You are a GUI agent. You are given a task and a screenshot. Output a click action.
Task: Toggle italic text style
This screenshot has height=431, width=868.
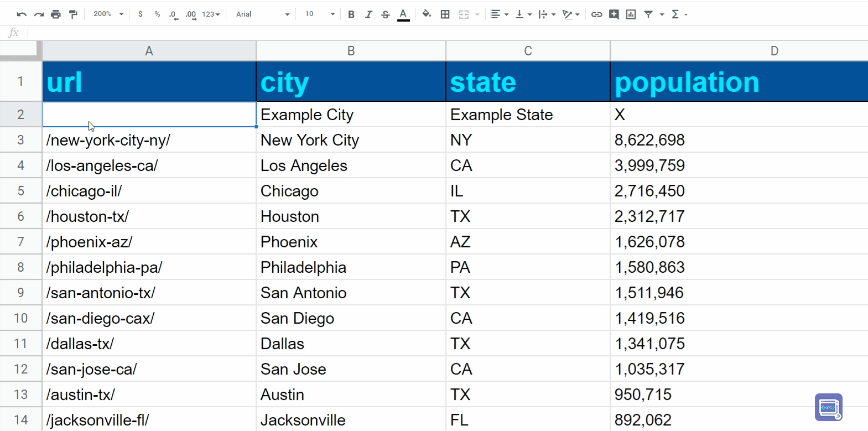point(368,14)
